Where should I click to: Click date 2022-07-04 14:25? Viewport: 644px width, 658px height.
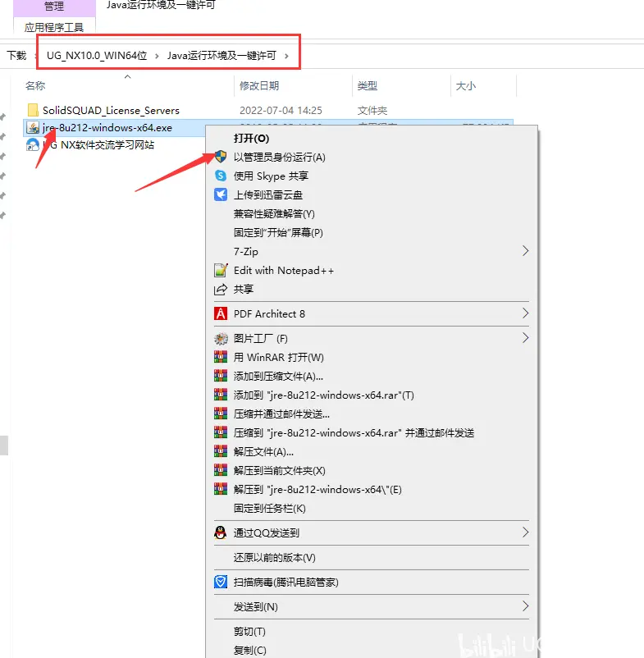(281, 111)
